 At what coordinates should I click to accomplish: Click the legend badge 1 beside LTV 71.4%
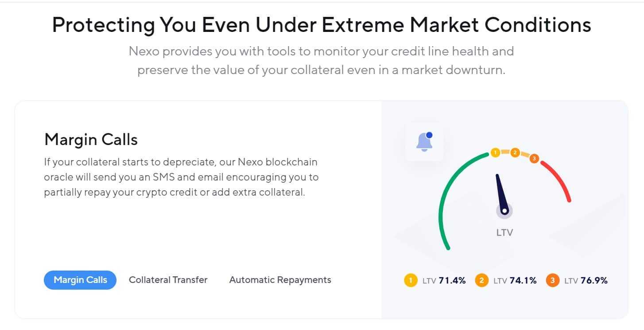pos(411,280)
